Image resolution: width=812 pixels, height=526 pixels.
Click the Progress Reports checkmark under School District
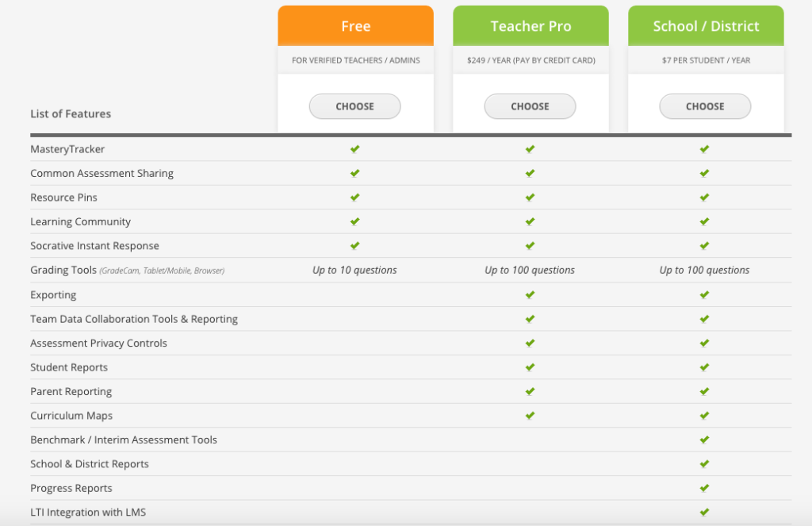[x=704, y=488]
